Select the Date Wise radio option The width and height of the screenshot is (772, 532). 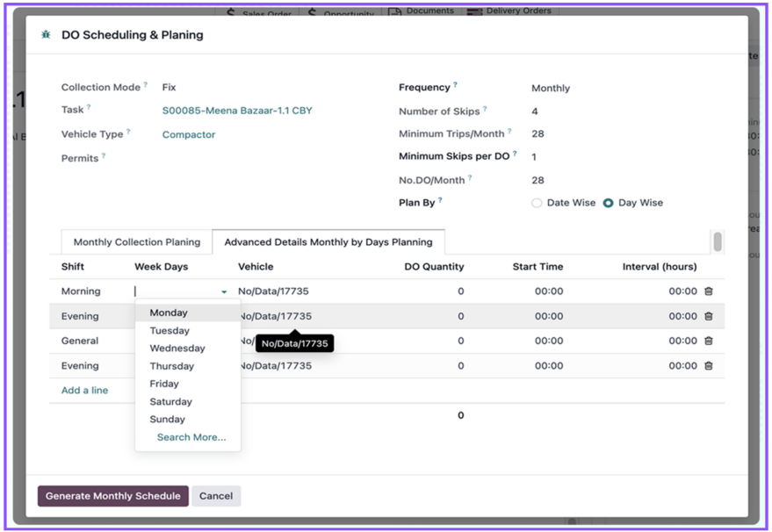point(537,203)
